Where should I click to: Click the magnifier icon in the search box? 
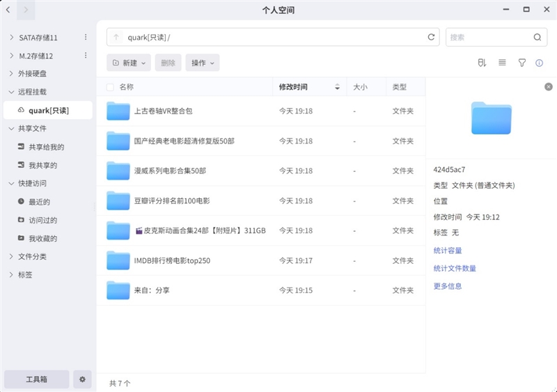click(538, 38)
